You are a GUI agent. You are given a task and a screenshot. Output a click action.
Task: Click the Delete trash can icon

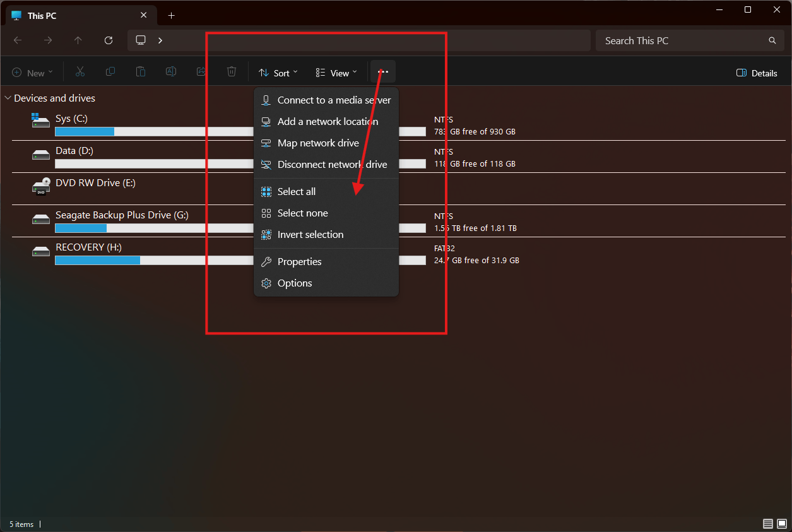232,72
